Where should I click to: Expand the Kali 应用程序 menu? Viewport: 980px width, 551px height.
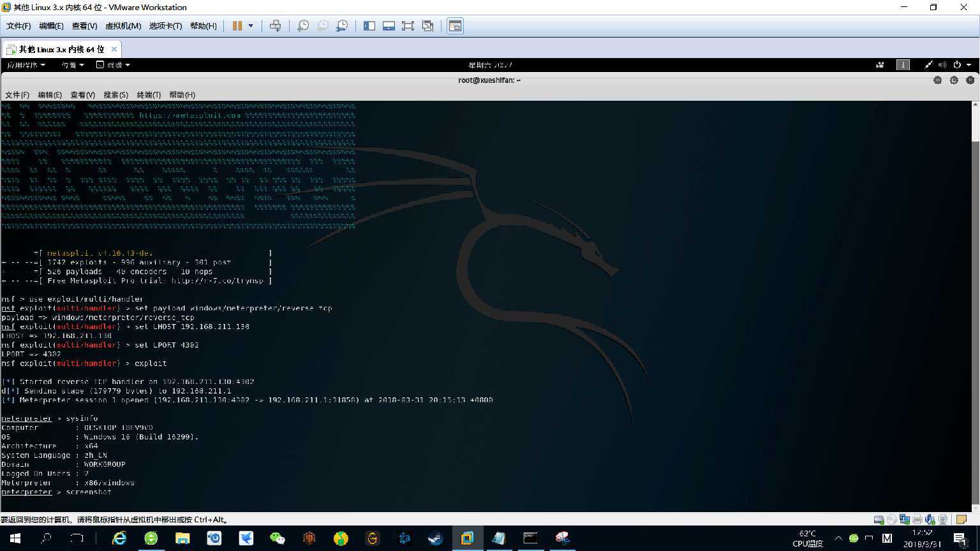26,65
